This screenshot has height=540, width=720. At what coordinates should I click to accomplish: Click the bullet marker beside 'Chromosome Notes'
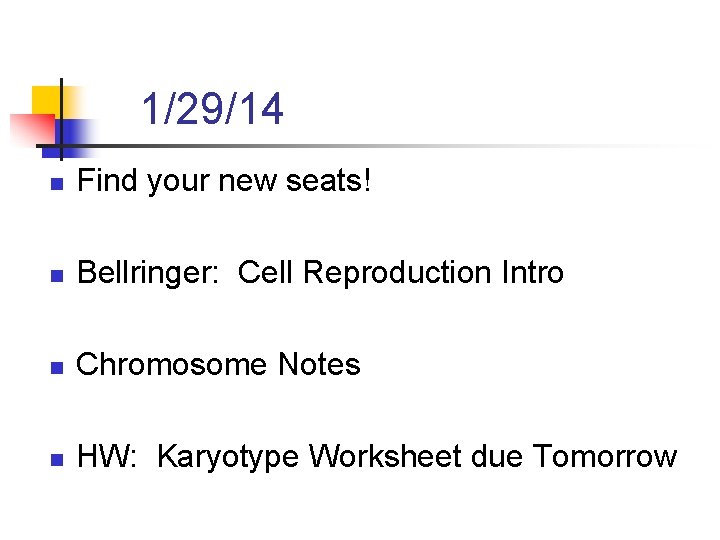click(x=58, y=367)
